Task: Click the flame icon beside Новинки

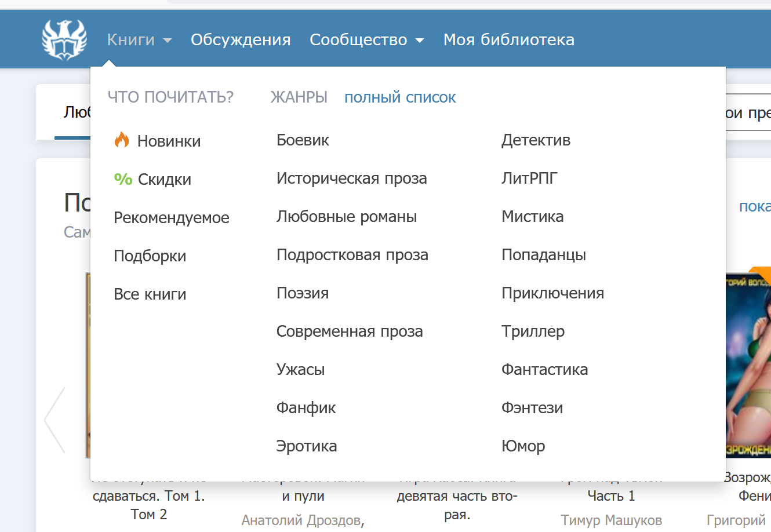Action: (122, 140)
